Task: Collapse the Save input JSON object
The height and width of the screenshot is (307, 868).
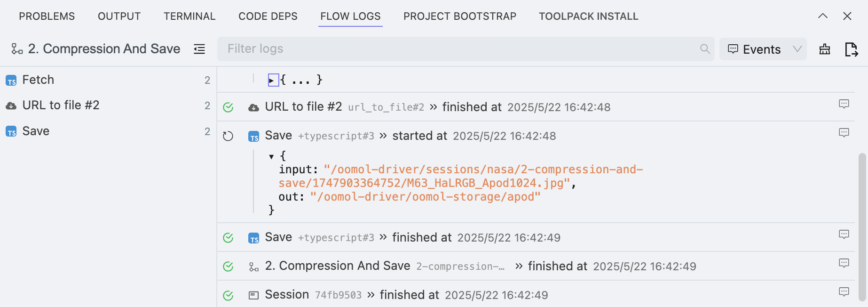Action: pos(271,156)
